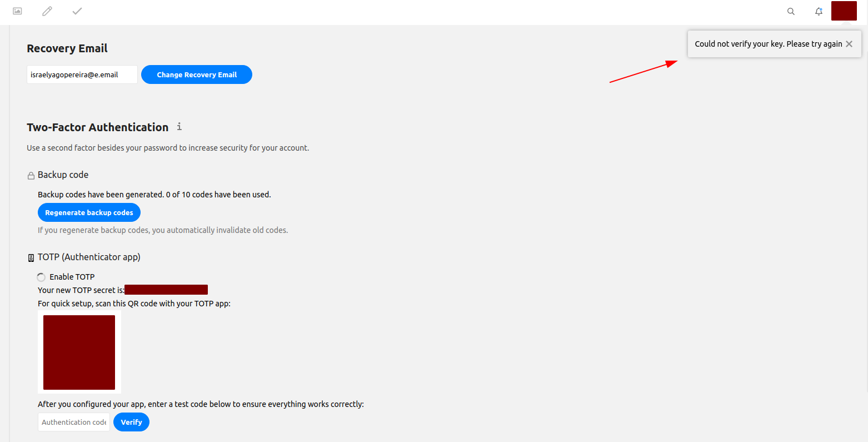
Task: Select the pencil edit icon
Action: point(47,11)
